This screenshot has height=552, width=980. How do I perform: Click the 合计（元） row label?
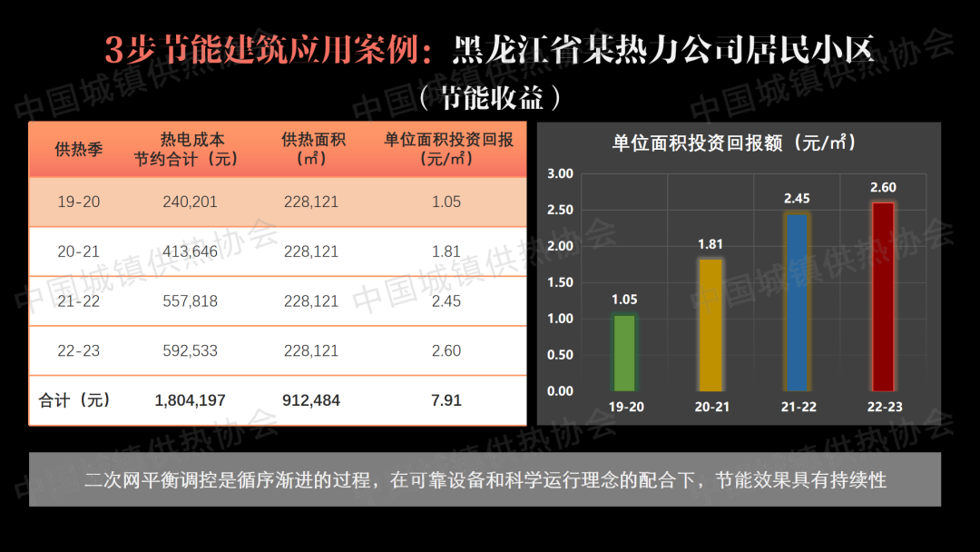tap(75, 400)
